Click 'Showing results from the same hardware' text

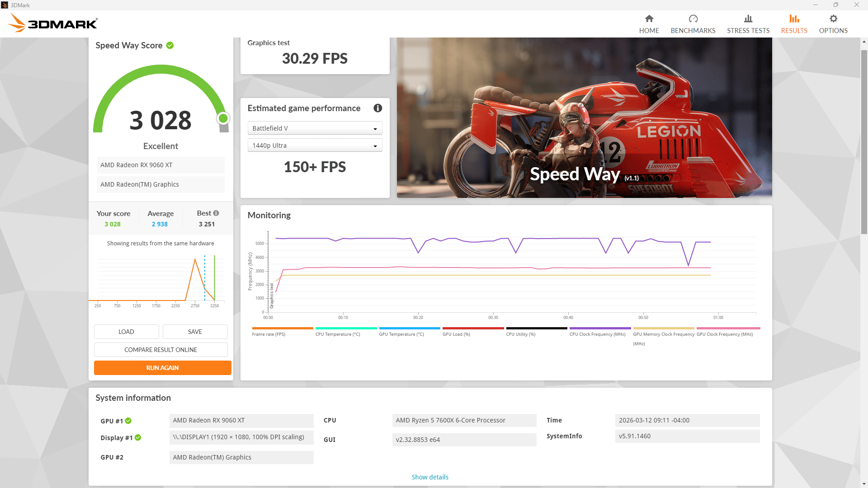[160, 243]
